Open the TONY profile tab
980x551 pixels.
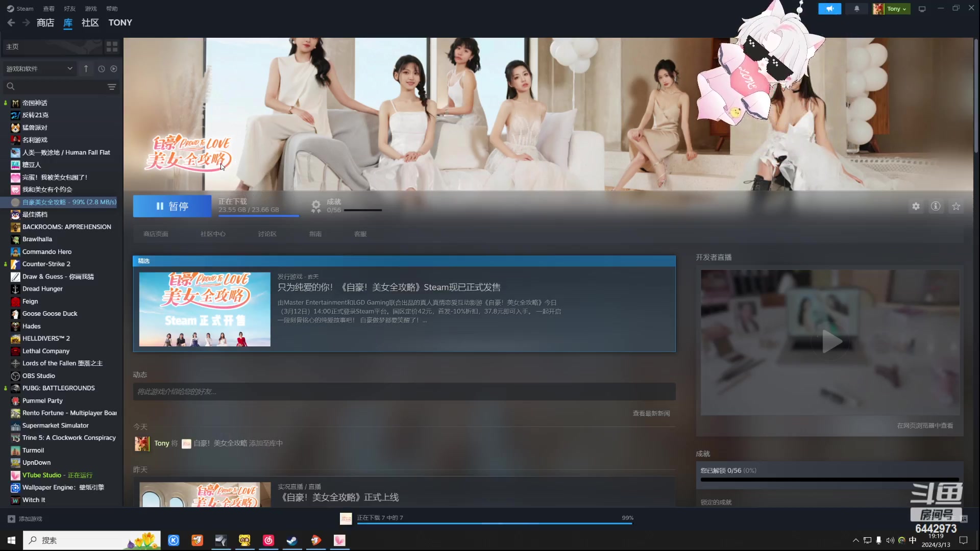120,22
